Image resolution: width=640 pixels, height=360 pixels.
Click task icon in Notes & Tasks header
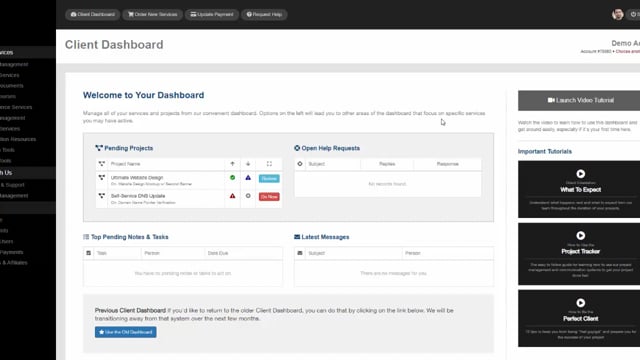click(89, 253)
